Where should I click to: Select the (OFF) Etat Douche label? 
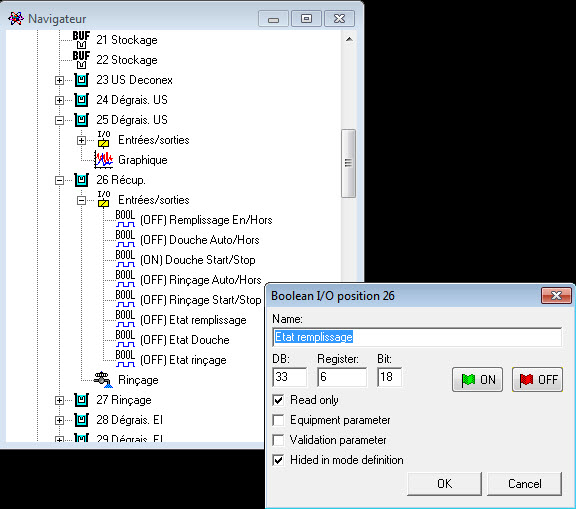click(x=185, y=340)
